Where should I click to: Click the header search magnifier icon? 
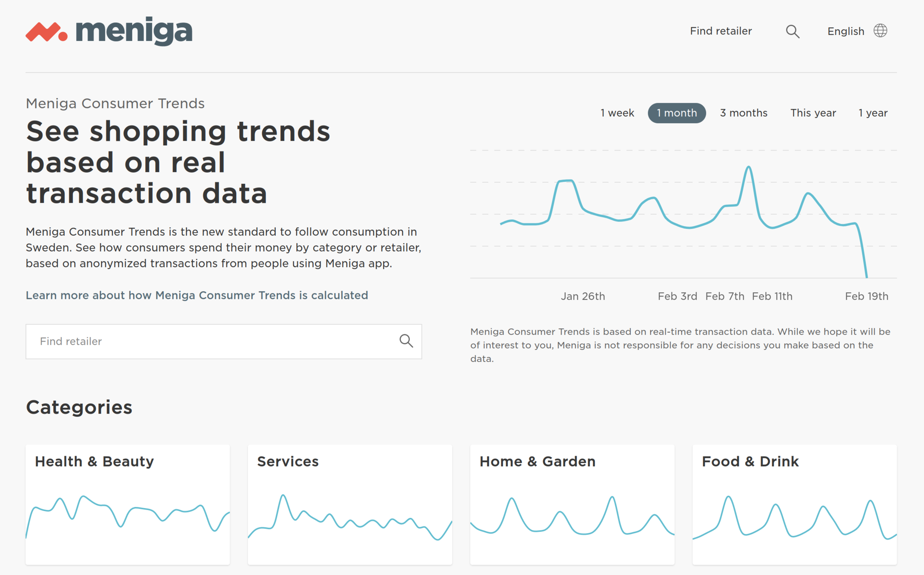coord(792,32)
